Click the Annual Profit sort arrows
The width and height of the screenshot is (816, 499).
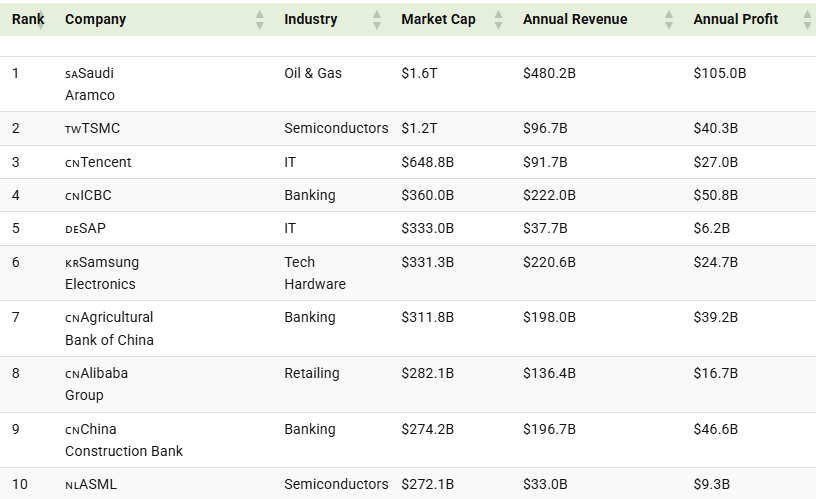[807, 20]
